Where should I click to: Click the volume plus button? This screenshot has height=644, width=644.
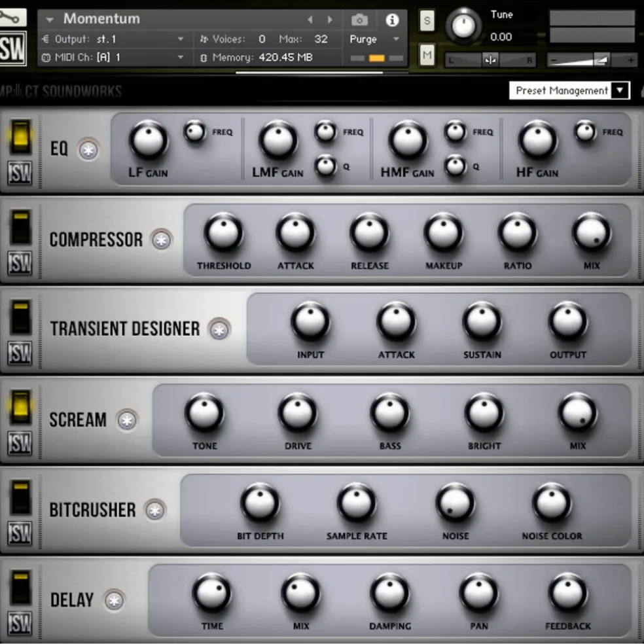631,60
